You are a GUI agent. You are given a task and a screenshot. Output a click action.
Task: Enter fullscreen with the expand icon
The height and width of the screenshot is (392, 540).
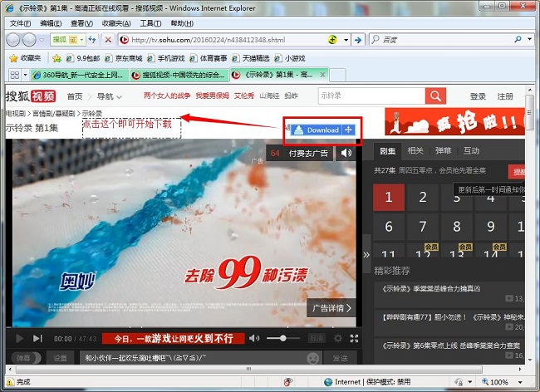click(354, 338)
